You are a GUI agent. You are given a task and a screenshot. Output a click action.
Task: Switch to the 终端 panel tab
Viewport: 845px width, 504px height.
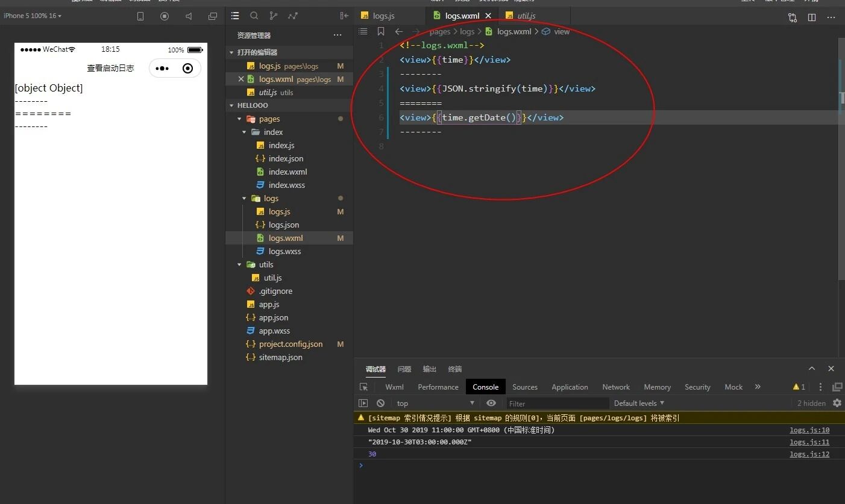pyautogui.click(x=455, y=369)
